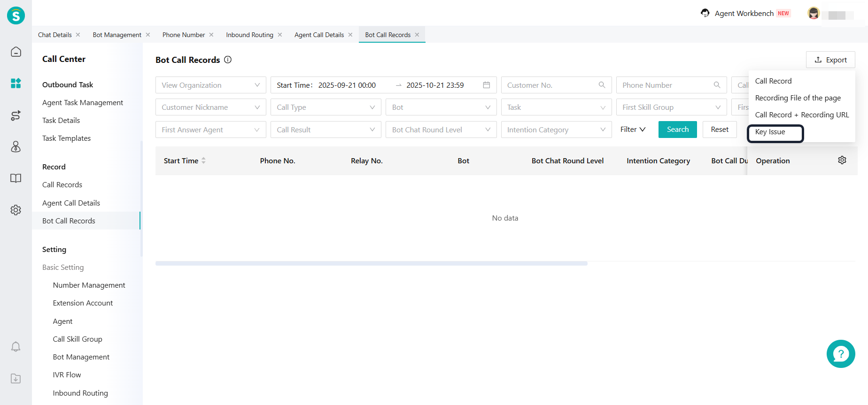Image resolution: width=868 pixels, height=405 pixels.
Task: Click the table column settings gear icon
Action: [x=842, y=160]
